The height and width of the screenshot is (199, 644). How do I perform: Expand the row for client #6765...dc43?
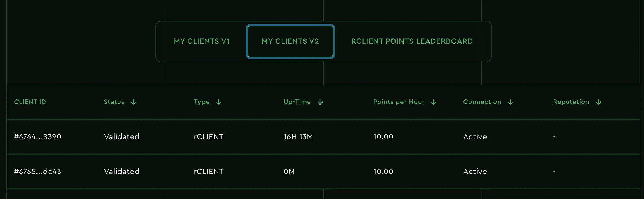tap(38, 172)
